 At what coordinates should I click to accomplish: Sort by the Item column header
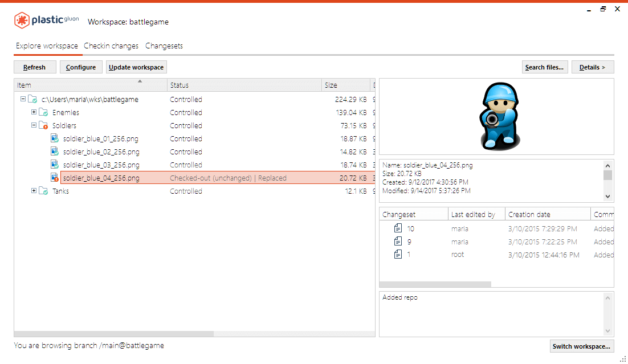[91, 85]
